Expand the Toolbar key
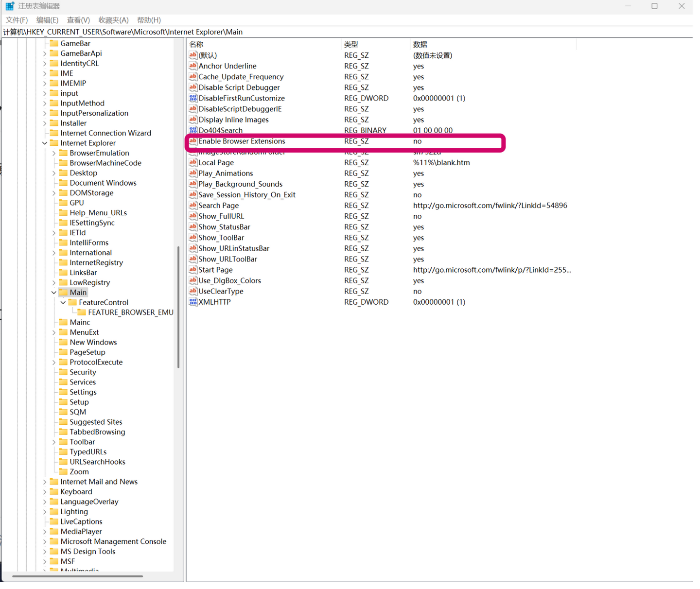This screenshot has width=700, height=589. [54, 442]
